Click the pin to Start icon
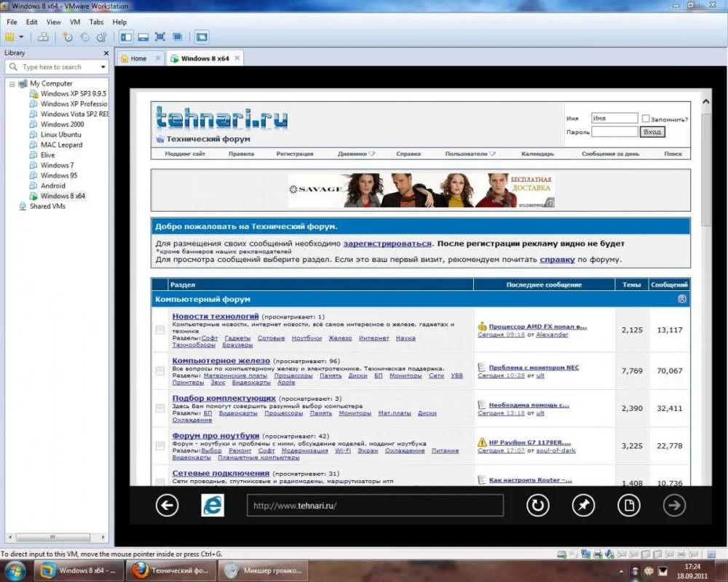The height and width of the screenshot is (582, 728). pos(583,506)
